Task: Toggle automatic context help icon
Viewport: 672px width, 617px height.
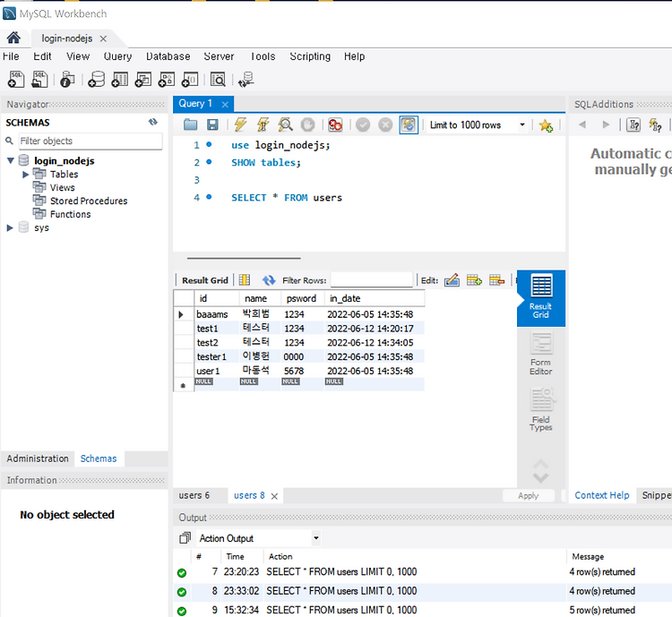Action: pyautogui.click(x=633, y=124)
